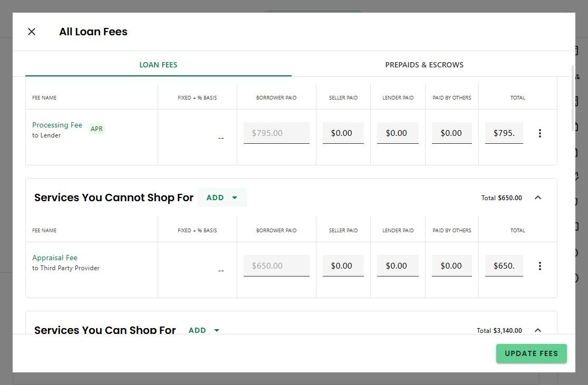Open Add dropdown for Cannot Shop For
Viewport: 588px width, 385px height.
[222, 198]
